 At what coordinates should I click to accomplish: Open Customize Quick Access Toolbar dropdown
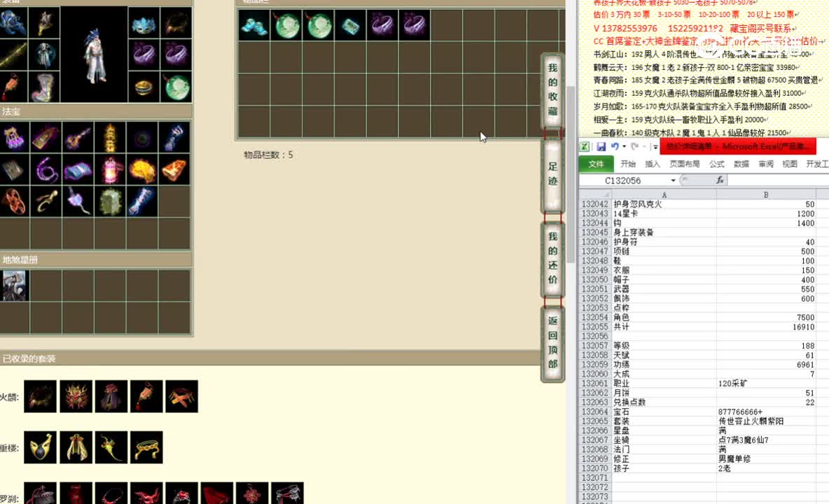(655, 147)
